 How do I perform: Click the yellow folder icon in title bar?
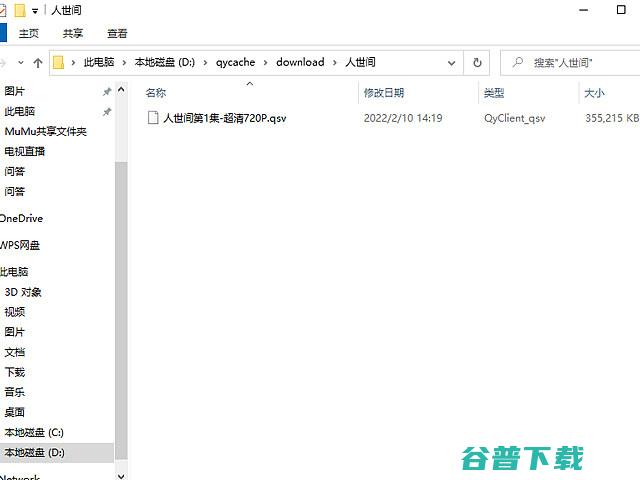click(19, 10)
